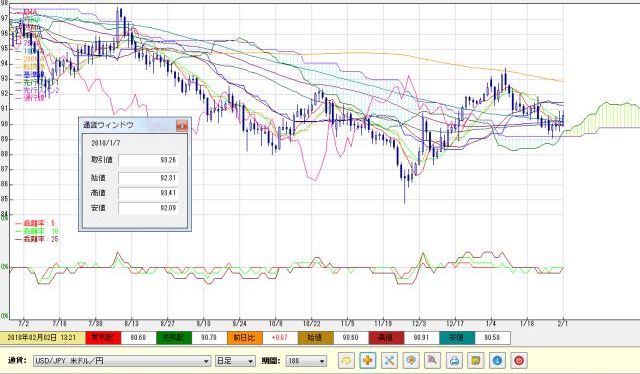Click the 通貨ウィンドウ title bar

click(135, 125)
